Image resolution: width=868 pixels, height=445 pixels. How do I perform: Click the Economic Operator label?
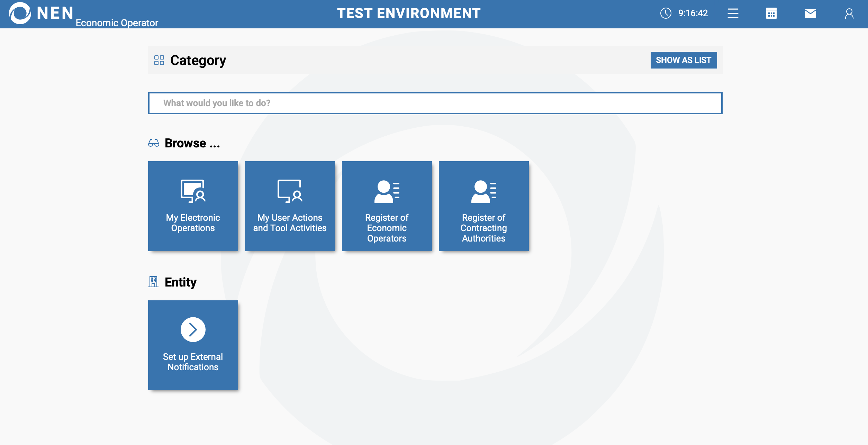coord(117,23)
